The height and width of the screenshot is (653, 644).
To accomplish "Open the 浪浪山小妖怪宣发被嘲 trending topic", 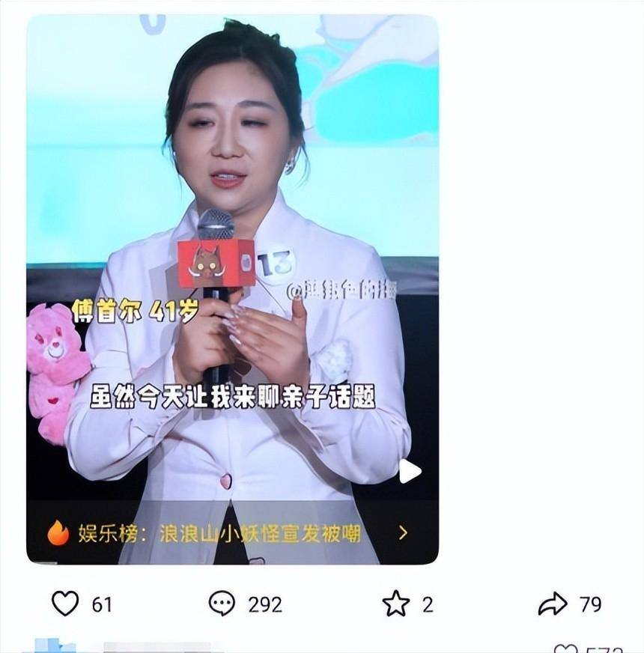I will [260, 533].
